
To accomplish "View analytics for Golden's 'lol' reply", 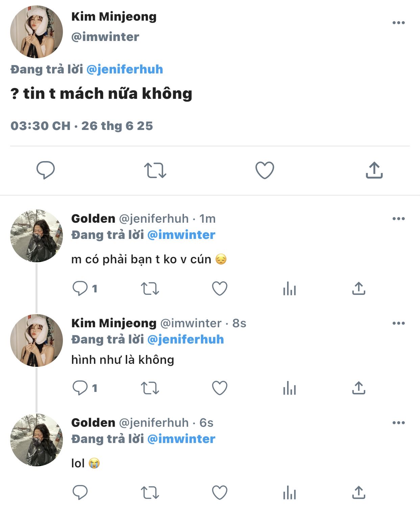I will [289, 492].
